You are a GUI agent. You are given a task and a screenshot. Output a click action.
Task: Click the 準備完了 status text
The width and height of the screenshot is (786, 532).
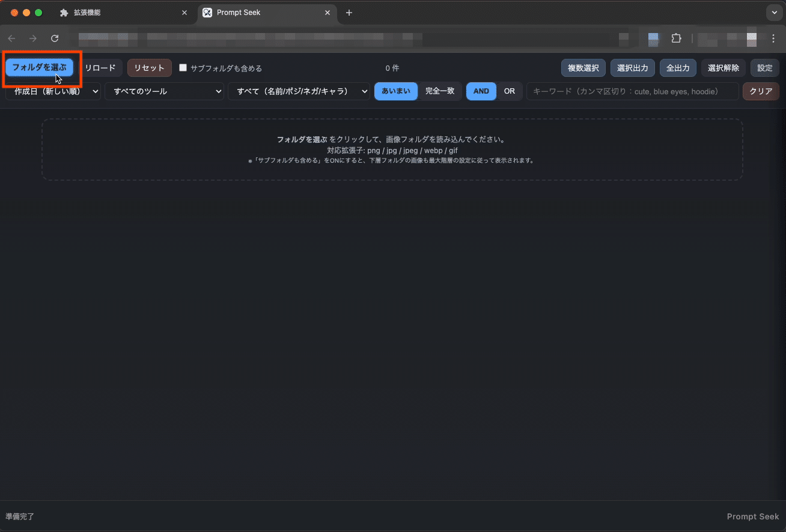[20, 516]
